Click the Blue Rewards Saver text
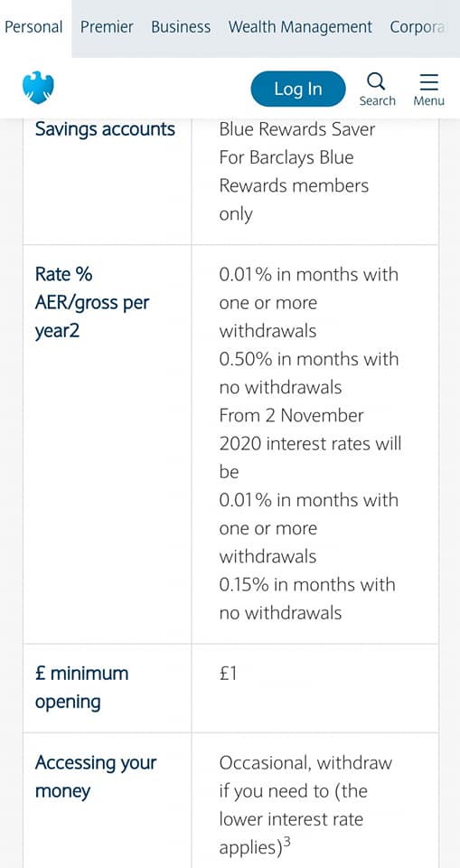The width and height of the screenshot is (460, 868). [297, 129]
